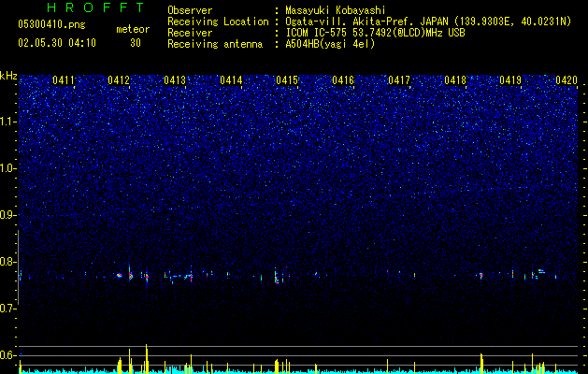The image size is (588, 374).
Task: Select the Ogata-vill. Akita-Pref. JAPAN location text
Action: 366,22
